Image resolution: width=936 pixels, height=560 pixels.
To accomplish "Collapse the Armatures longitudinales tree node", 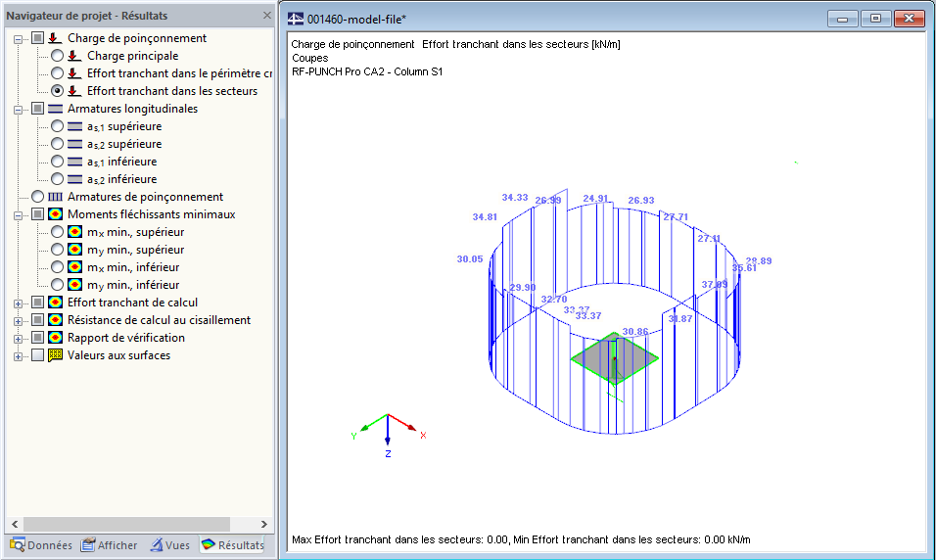I will pyautogui.click(x=18, y=110).
